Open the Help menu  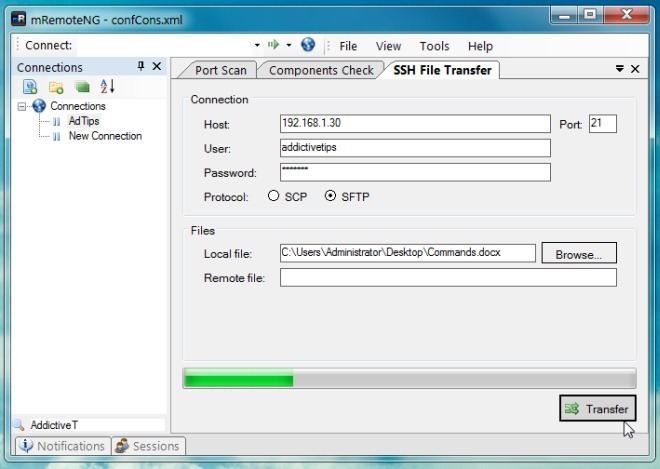pos(480,46)
